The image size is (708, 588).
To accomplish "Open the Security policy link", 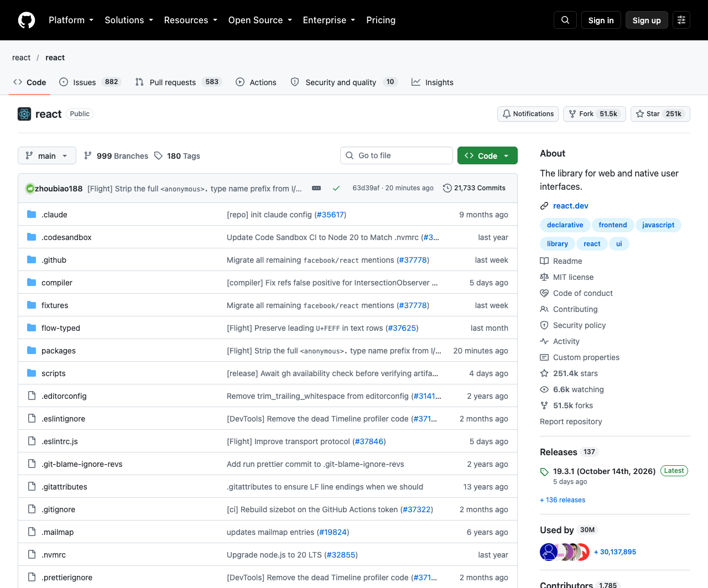I will pos(573,325).
